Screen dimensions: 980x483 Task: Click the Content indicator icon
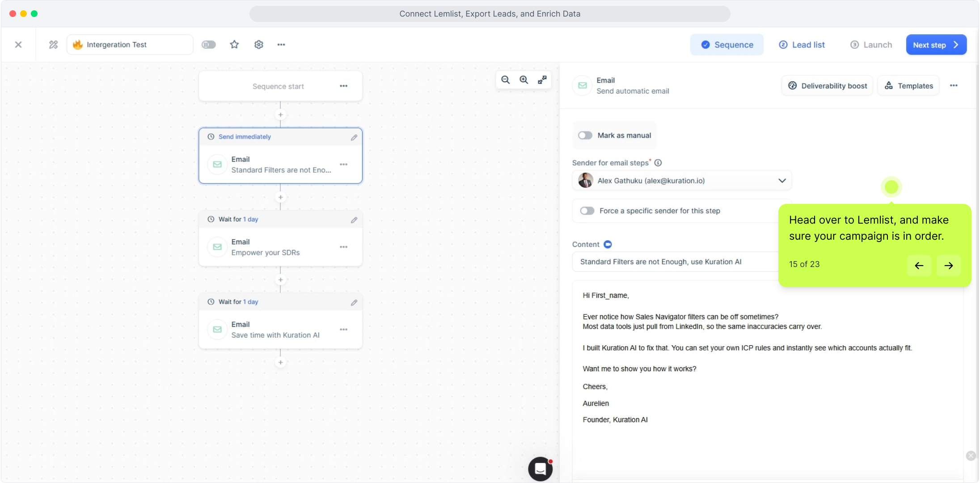(x=608, y=244)
